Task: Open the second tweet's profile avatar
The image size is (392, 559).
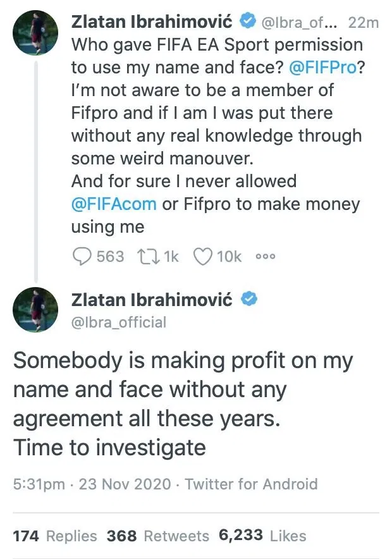Action: pos(35,309)
